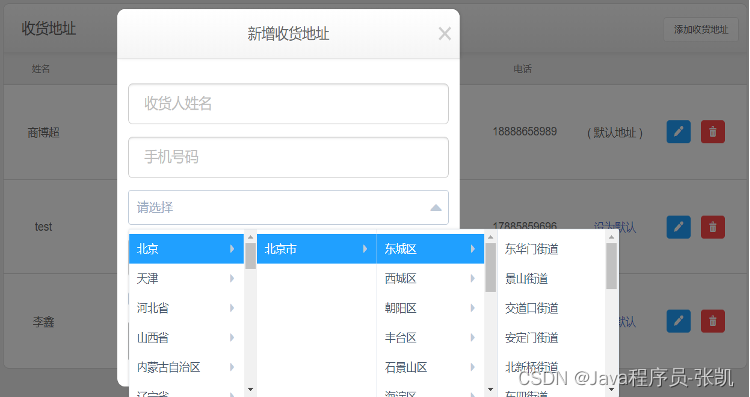Click the 电话 column header
Viewport: 750px width, 397px height.
(522, 69)
